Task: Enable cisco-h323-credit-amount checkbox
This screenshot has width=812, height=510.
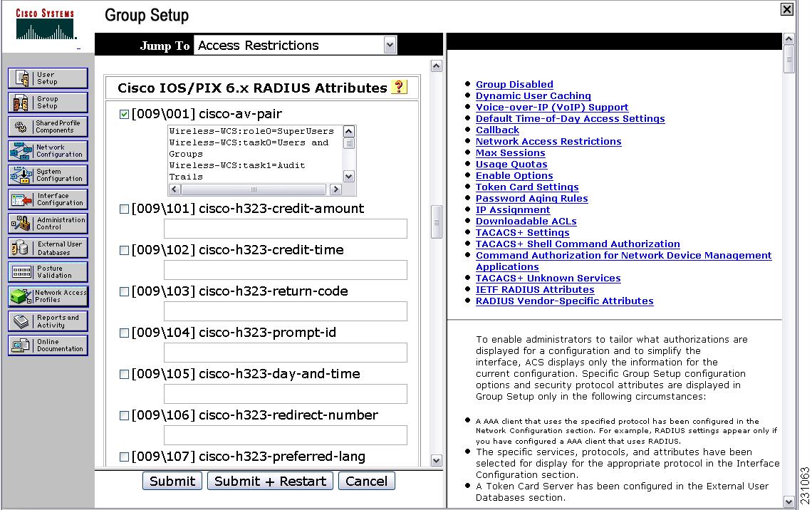Action: 124,209
